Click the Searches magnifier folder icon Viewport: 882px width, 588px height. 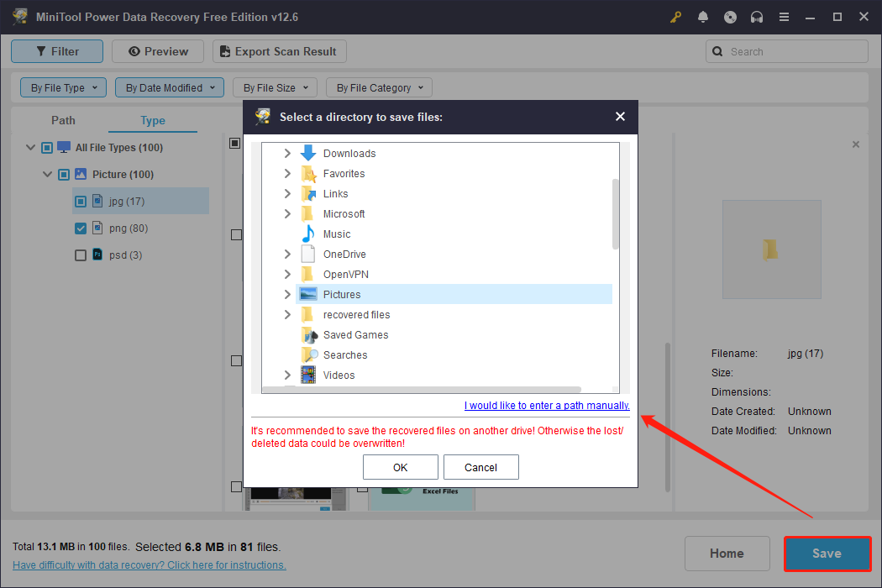(x=309, y=355)
